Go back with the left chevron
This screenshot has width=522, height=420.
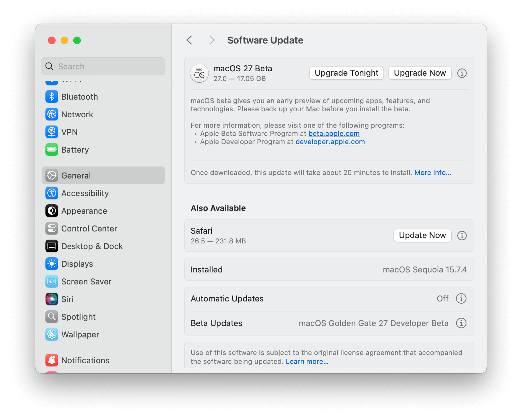pyautogui.click(x=189, y=40)
